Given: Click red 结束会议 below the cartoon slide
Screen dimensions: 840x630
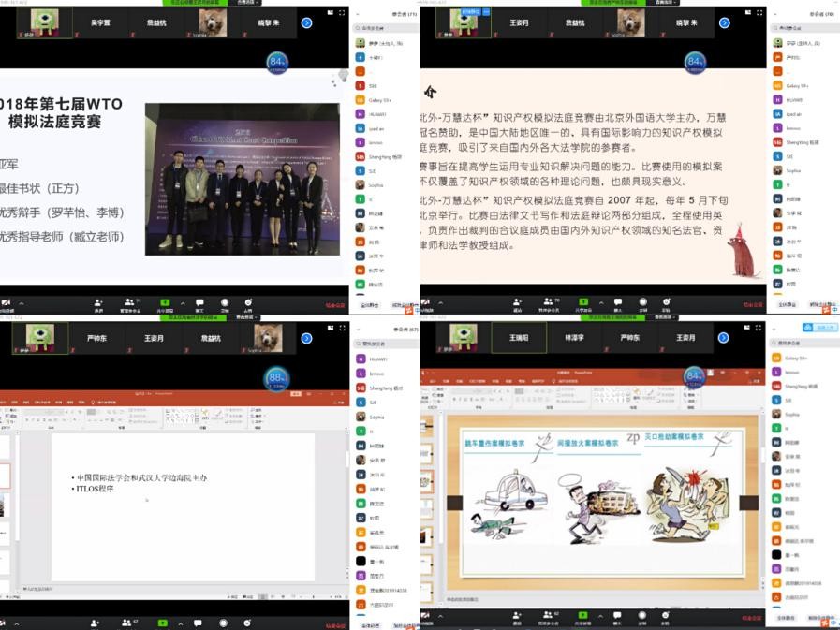Looking at the screenshot, I should (752, 619).
